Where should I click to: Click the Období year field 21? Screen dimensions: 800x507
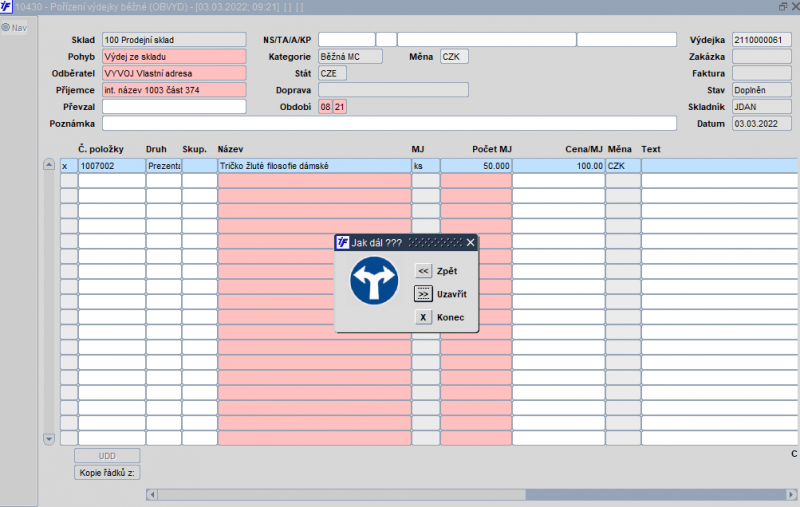coord(340,107)
